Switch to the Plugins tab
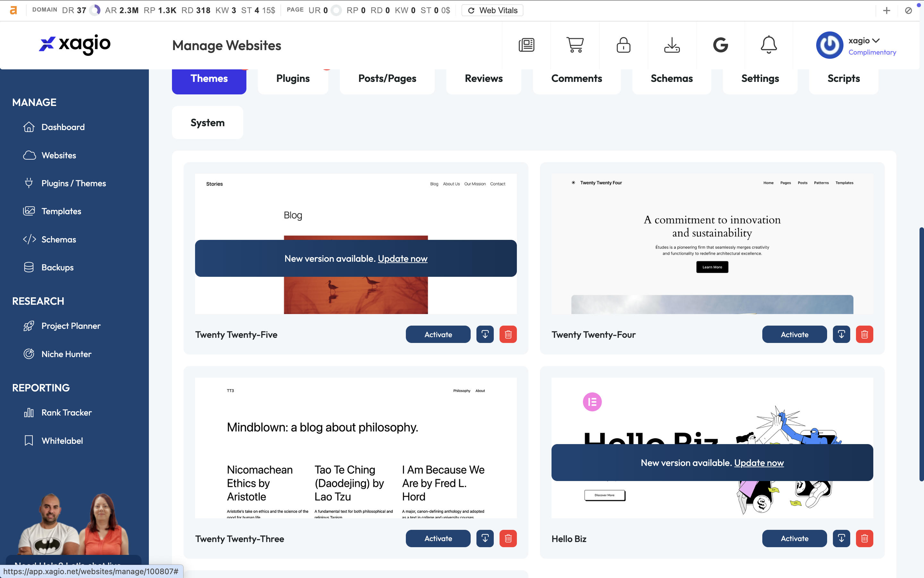 pos(293,79)
